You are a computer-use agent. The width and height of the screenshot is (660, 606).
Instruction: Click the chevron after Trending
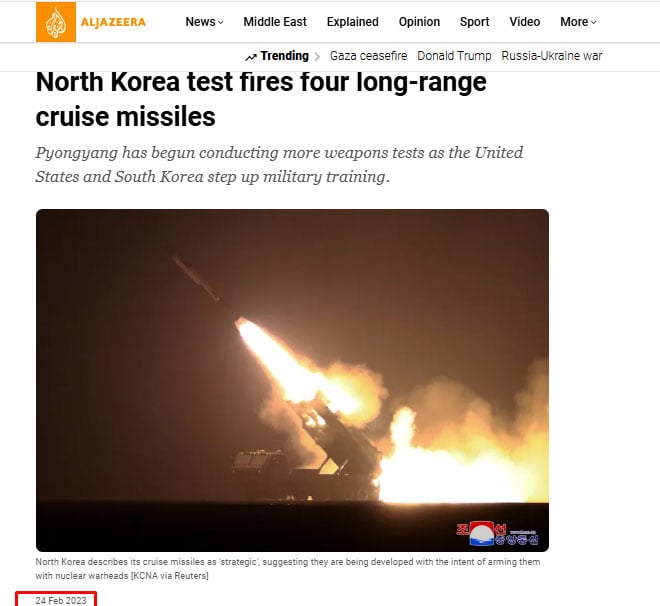(317, 56)
